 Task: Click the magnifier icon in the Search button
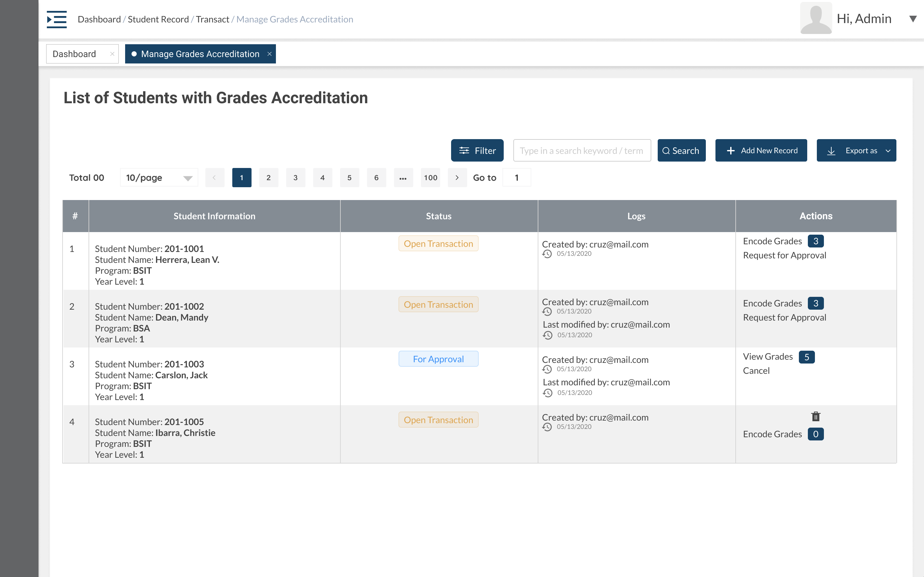[667, 150]
